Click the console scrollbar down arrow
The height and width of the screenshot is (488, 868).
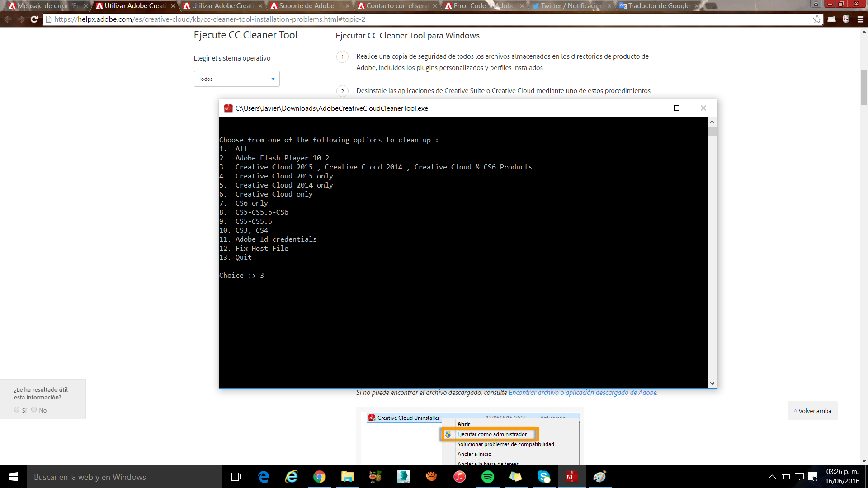(712, 383)
